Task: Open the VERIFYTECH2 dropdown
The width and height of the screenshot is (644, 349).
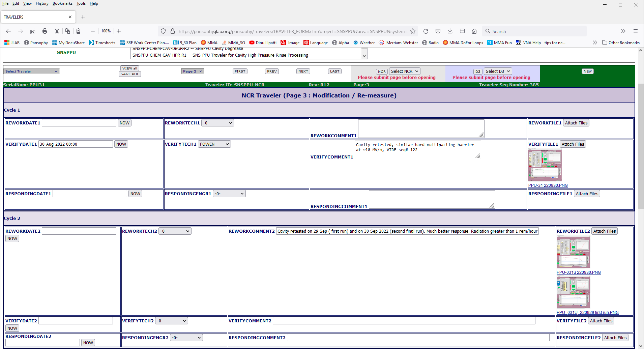Action: [172, 321]
